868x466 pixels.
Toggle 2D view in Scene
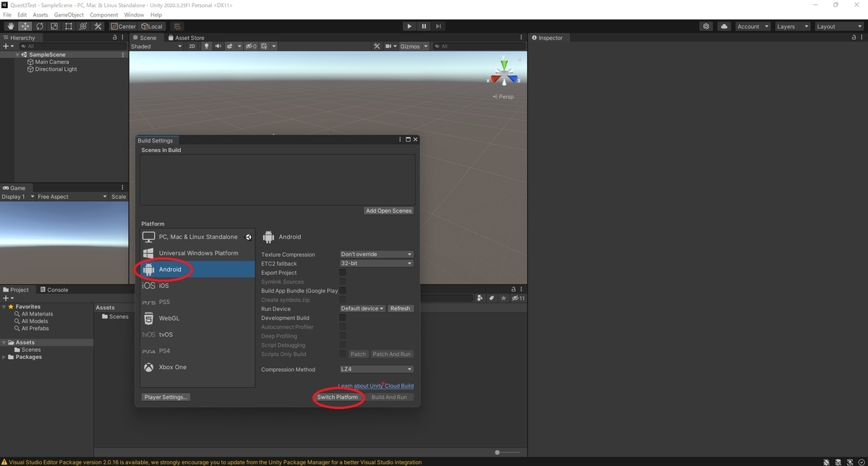[192, 46]
